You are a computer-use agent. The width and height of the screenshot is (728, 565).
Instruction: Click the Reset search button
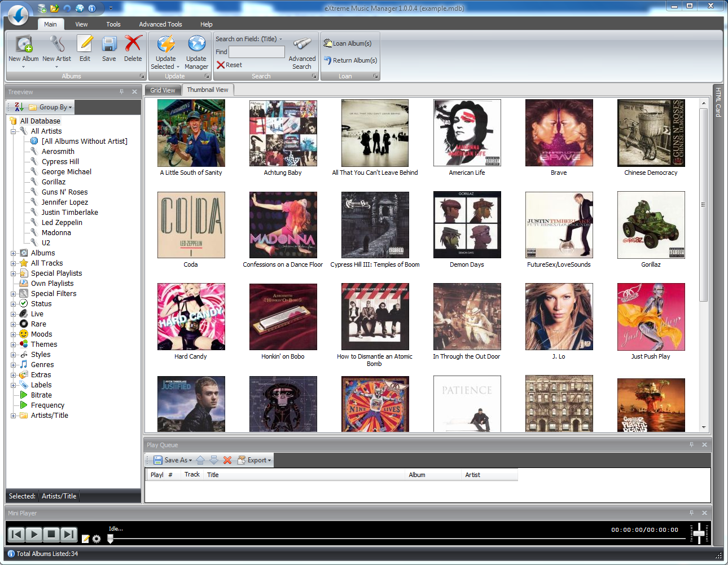[x=230, y=65]
